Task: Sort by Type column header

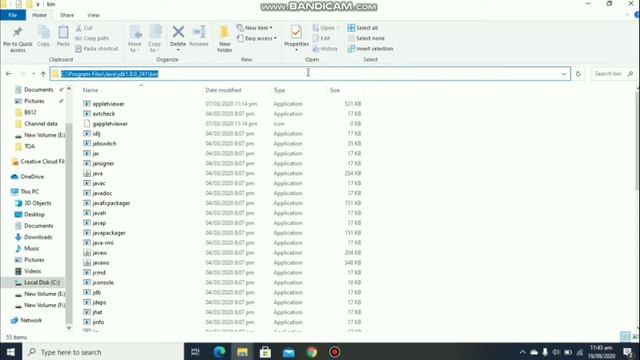Action: (x=279, y=90)
